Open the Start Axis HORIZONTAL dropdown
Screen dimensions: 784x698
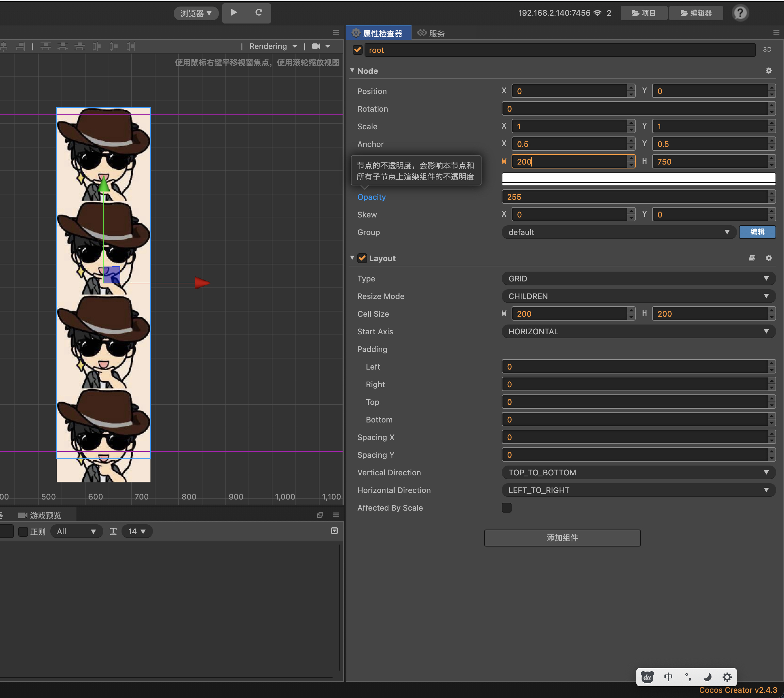(638, 332)
